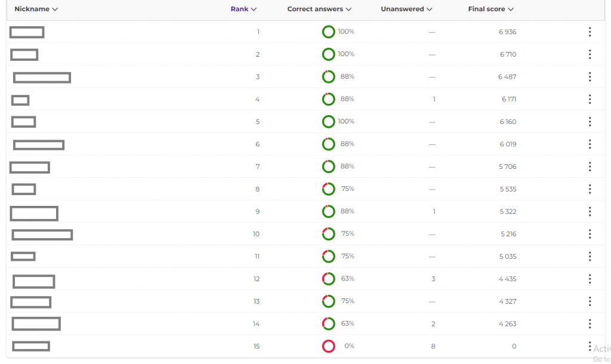Open three-dot menu for rank 5 row
The image size is (611, 364).
[590, 122]
